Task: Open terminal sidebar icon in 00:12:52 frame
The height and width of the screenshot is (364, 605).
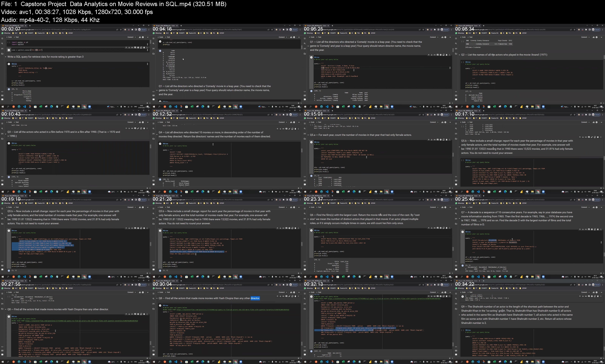Action: 154,184
